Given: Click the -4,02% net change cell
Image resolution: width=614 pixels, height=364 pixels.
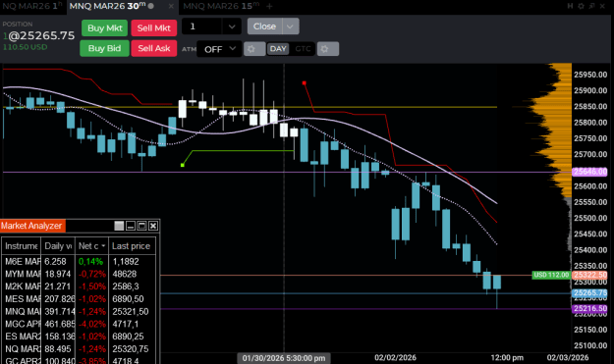Looking at the screenshot, I should point(91,324).
